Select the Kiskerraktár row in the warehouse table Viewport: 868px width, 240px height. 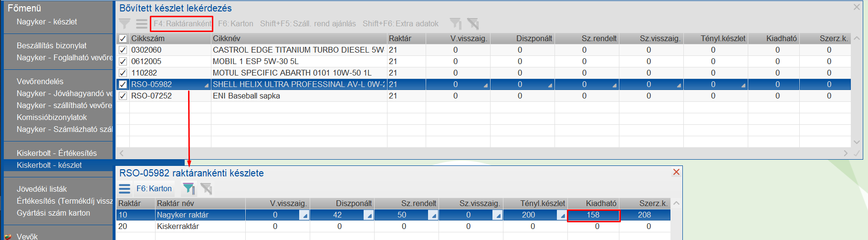pyautogui.click(x=393, y=227)
